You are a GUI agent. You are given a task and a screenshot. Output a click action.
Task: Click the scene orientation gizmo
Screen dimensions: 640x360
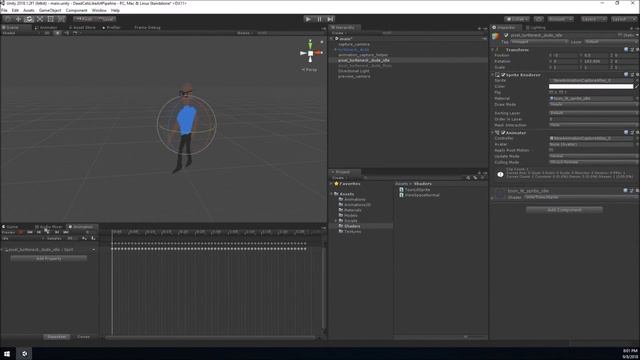point(311,53)
